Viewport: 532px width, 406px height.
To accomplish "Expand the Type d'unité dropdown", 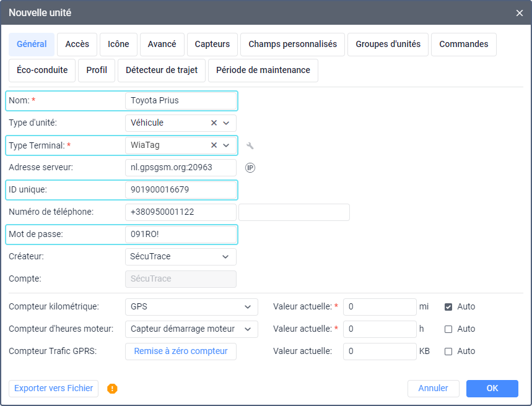I will (226, 123).
